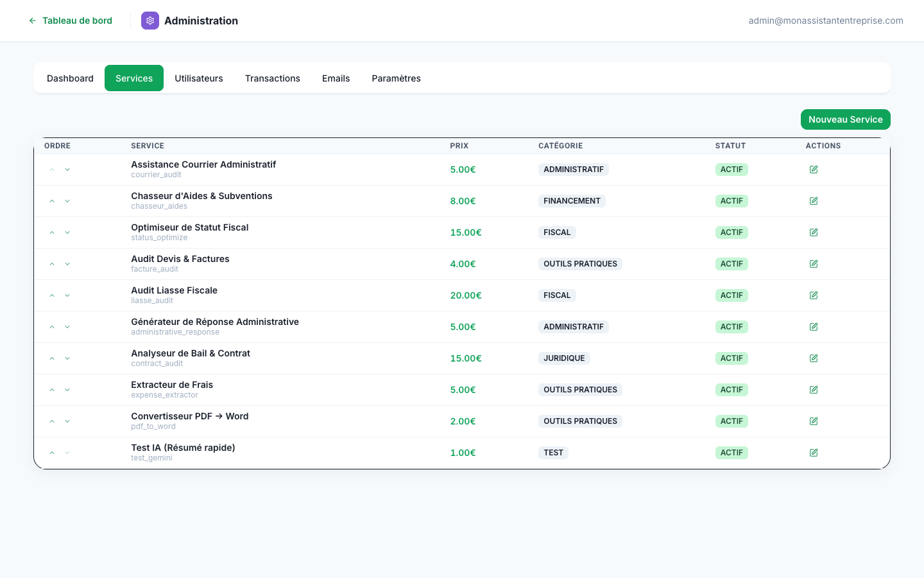Return to Tableau de bord

tap(71, 21)
